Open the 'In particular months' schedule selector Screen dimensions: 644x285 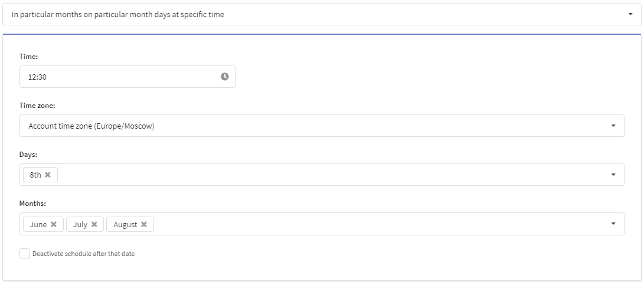(x=322, y=14)
